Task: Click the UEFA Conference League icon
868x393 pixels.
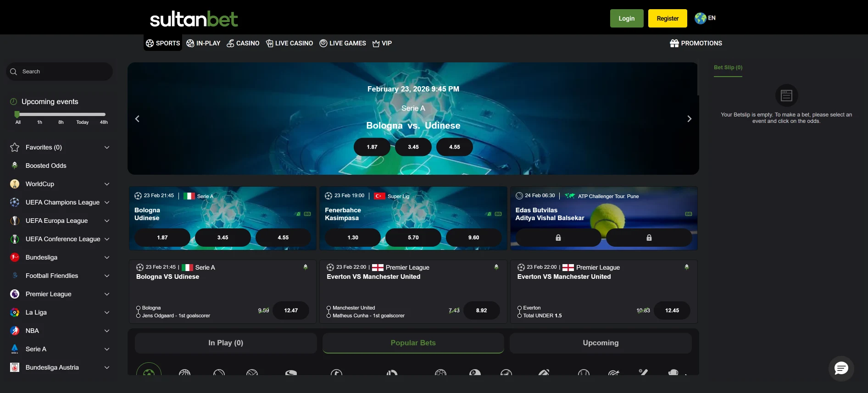Action: (15, 239)
